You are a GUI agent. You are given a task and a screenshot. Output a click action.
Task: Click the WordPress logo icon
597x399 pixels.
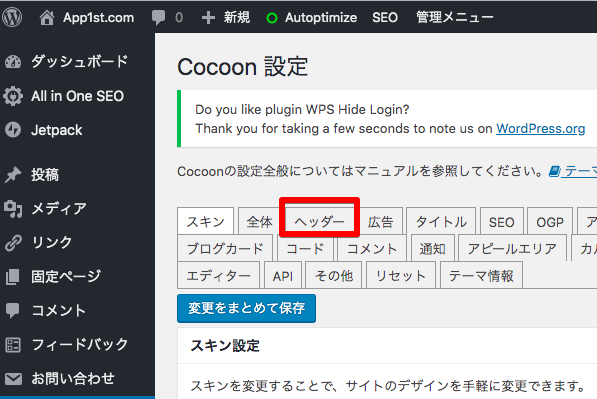(12, 17)
